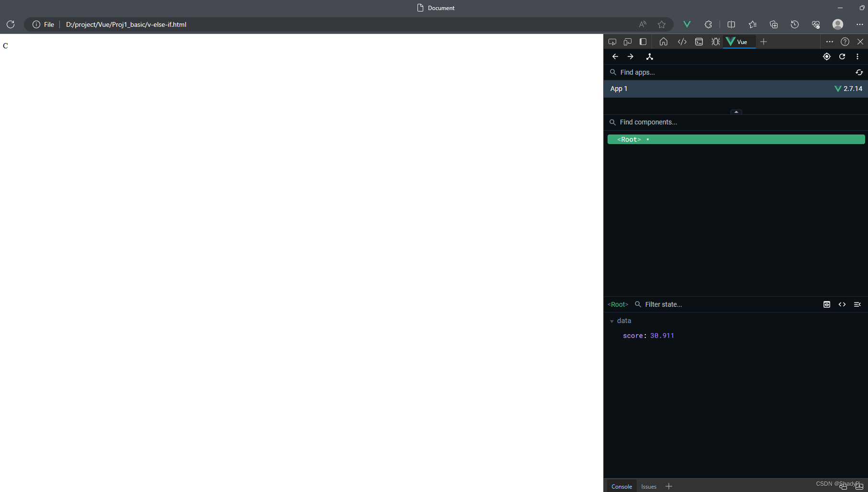This screenshot has width=868, height=492.
Task: Open DevTools help
Action: coord(845,42)
